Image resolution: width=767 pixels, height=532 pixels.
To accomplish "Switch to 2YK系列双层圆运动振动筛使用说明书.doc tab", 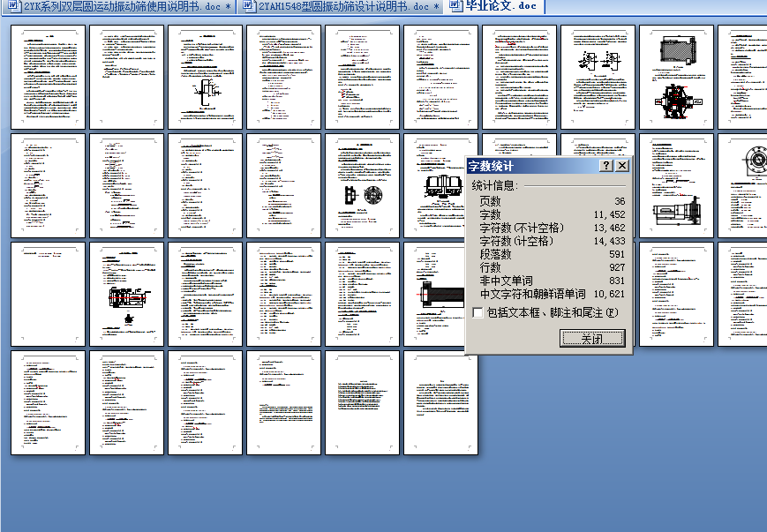I will coord(119,6).
